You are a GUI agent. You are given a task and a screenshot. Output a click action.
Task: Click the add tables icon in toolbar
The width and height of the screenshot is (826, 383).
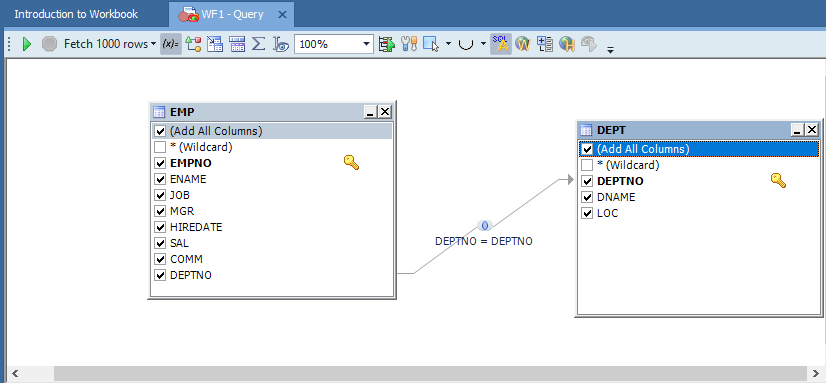point(215,44)
